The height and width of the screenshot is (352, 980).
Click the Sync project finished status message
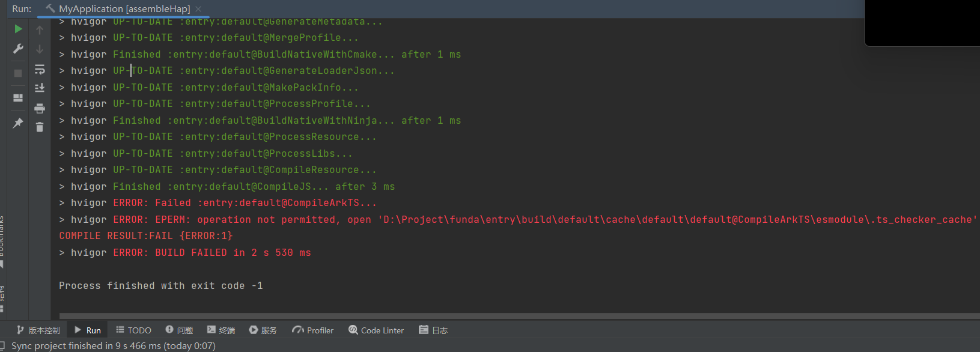(x=114, y=345)
